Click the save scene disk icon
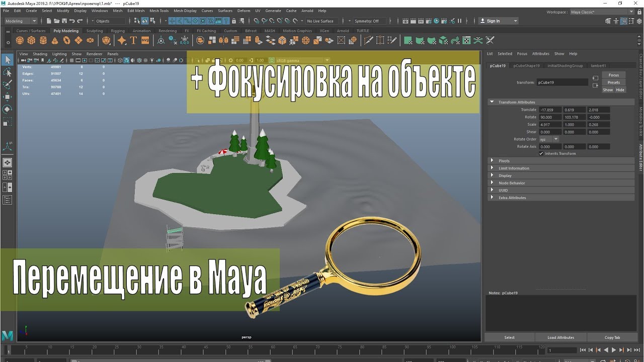Screen dimensions: 644x362 [x=64, y=21]
